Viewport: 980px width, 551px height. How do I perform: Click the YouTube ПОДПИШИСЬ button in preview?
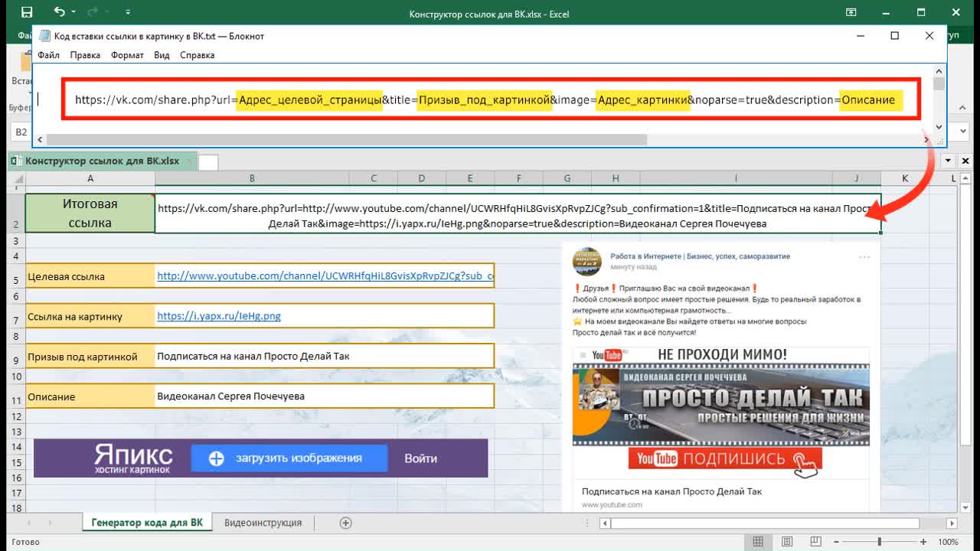(x=725, y=459)
